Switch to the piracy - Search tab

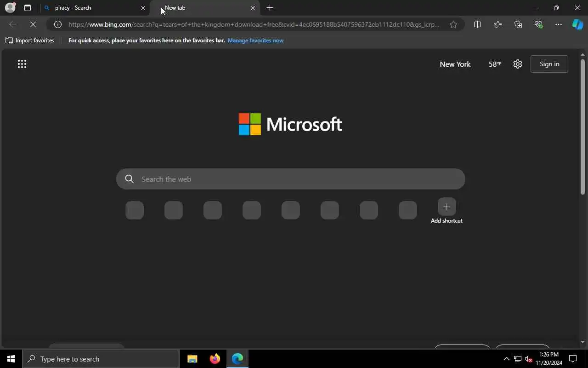click(x=95, y=8)
